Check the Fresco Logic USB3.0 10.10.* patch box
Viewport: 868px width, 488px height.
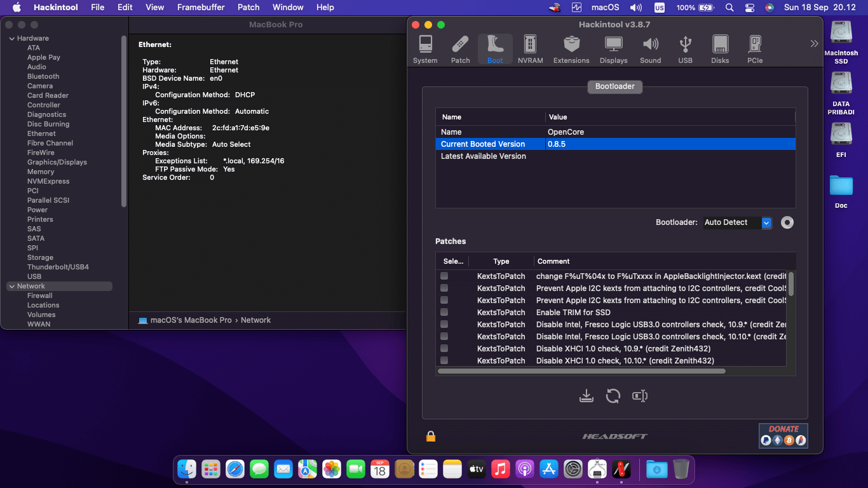point(444,336)
